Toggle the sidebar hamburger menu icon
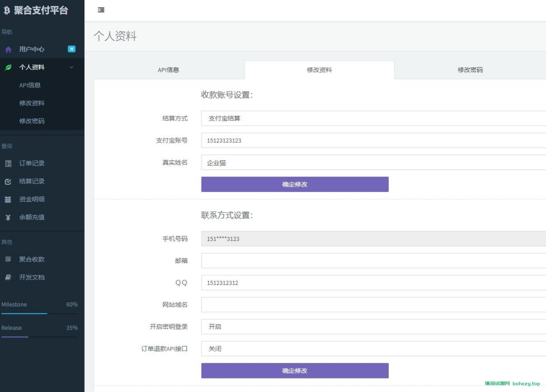The image size is (546, 392). coord(101,10)
